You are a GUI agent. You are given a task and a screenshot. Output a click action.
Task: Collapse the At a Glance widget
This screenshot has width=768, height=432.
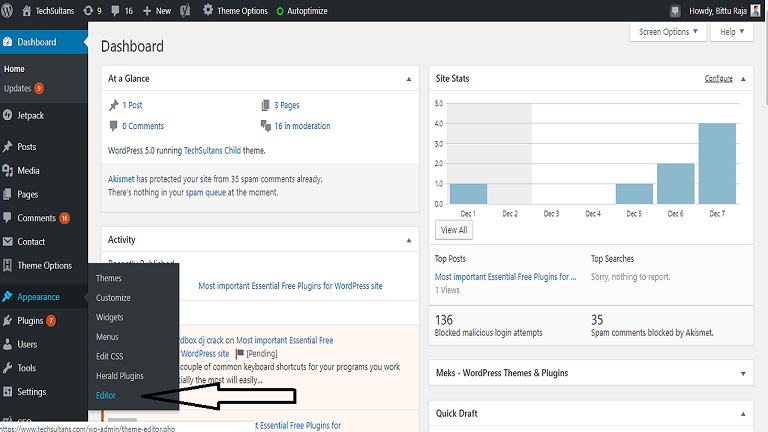point(409,79)
